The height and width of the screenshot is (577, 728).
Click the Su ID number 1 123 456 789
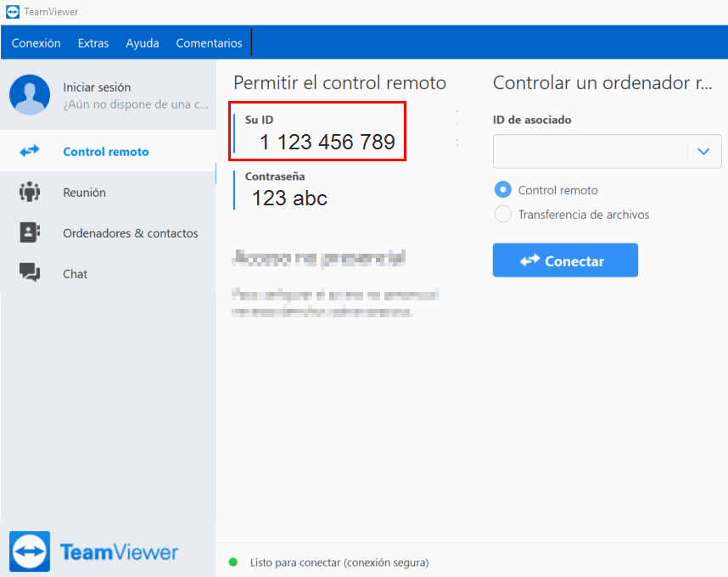[328, 142]
